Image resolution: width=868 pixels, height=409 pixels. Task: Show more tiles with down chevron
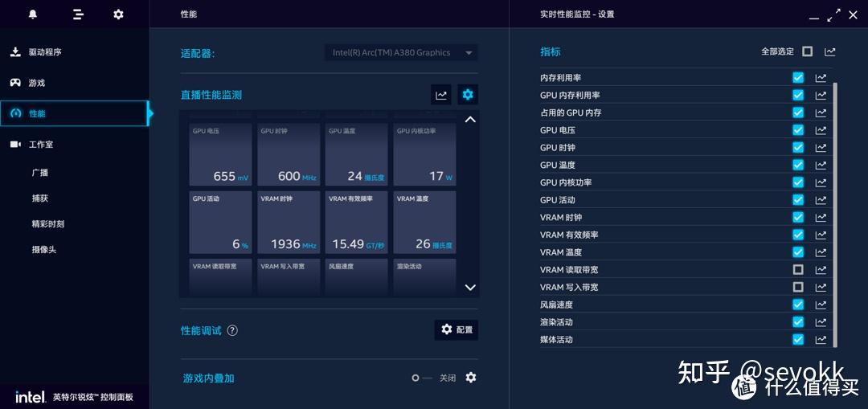point(470,287)
